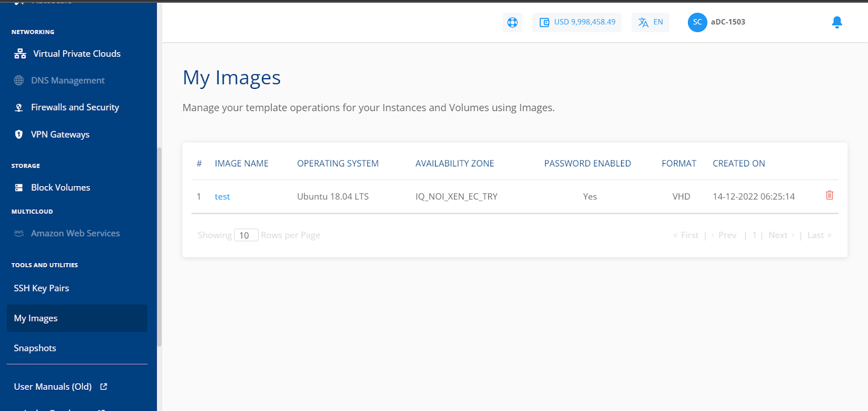
Task: Click the 14-12-2022 06:25:14 date cell
Action: point(754,196)
